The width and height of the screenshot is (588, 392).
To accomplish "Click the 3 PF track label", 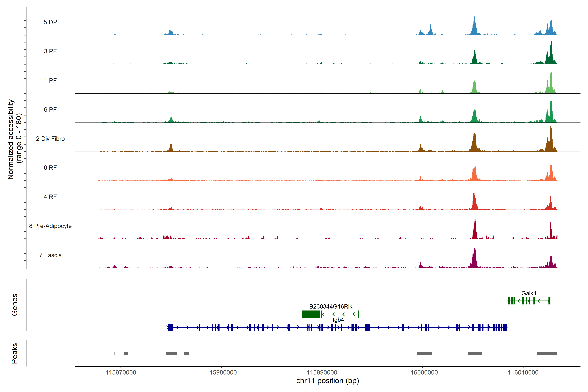I will [x=50, y=51].
